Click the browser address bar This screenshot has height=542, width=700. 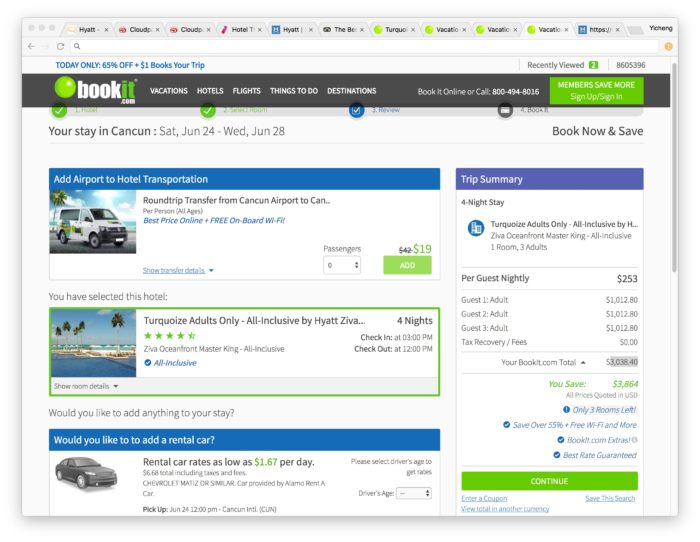(366, 46)
